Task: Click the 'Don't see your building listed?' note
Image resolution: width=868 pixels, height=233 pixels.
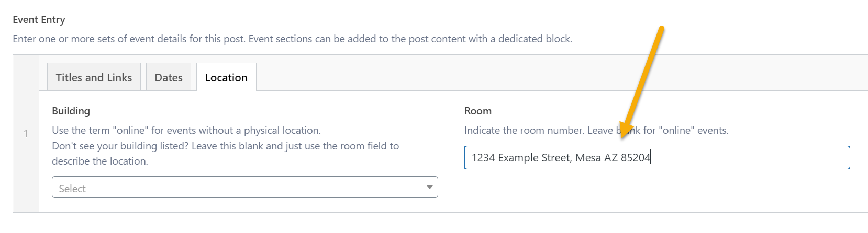Action: (225, 146)
